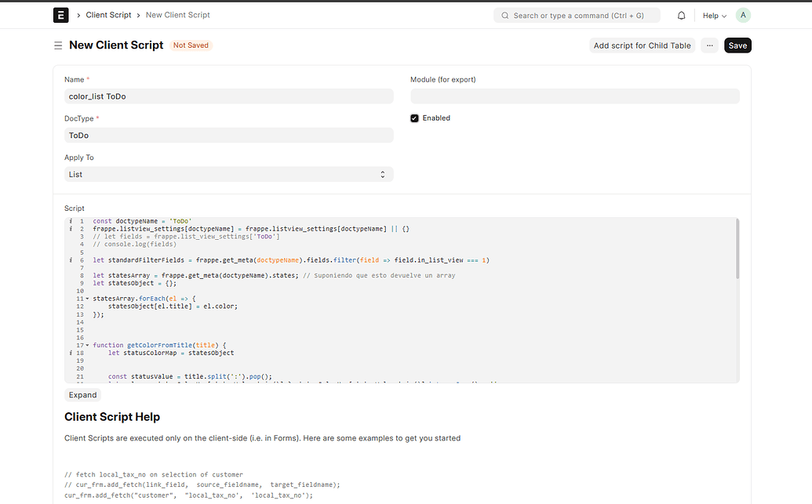Screen dimensions: 812x504
Task: Collapse the getColorFromTitle function at line 17
Action: (86, 345)
